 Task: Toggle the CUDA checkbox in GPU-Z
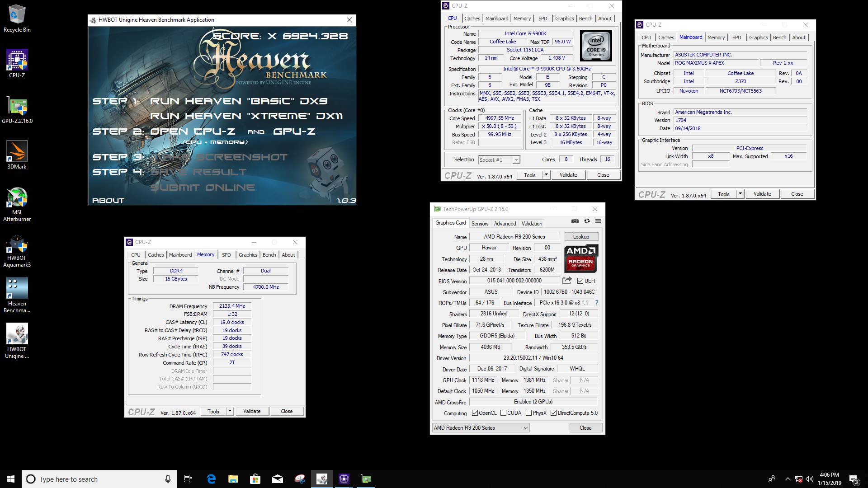[x=503, y=413]
